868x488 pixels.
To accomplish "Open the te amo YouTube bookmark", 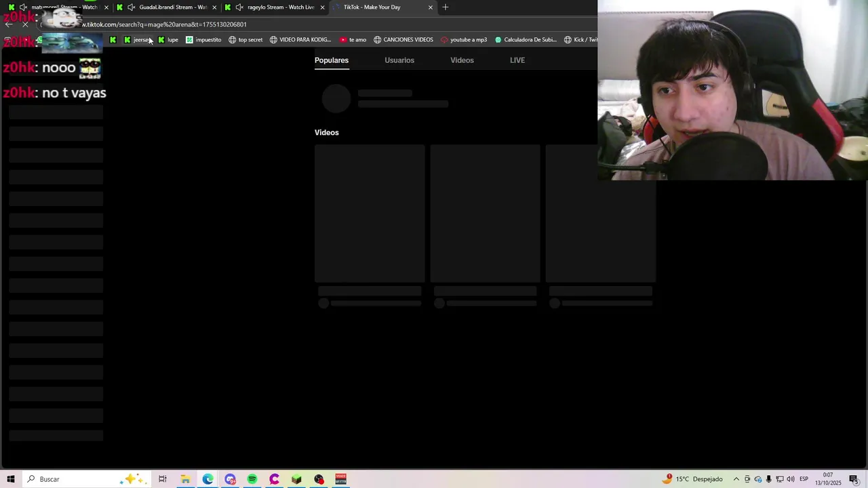I will click(353, 39).
